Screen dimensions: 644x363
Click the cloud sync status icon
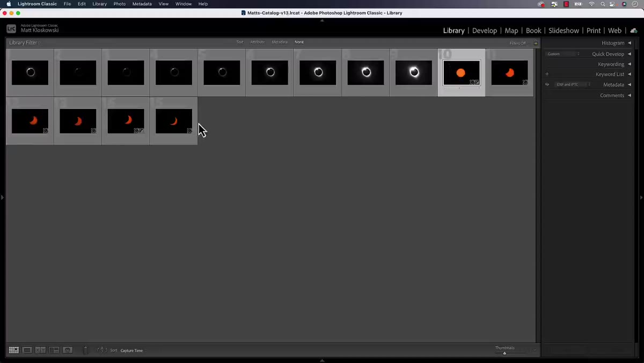point(634,31)
